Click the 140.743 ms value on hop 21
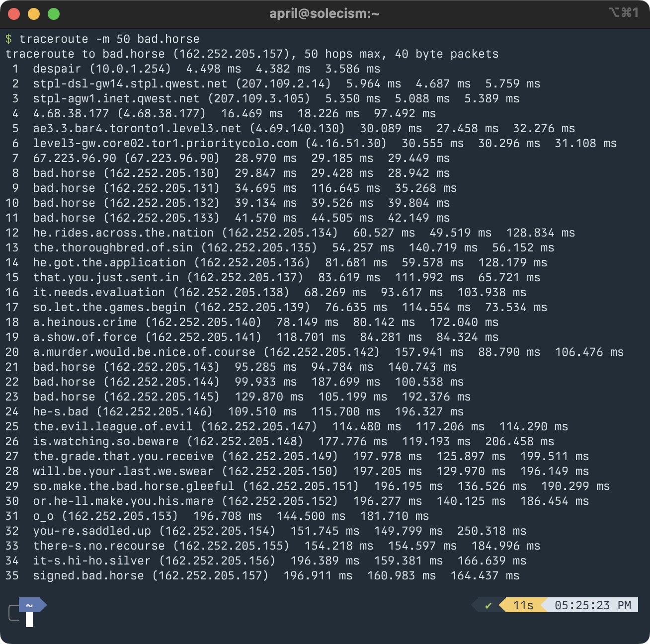 point(422,367)
